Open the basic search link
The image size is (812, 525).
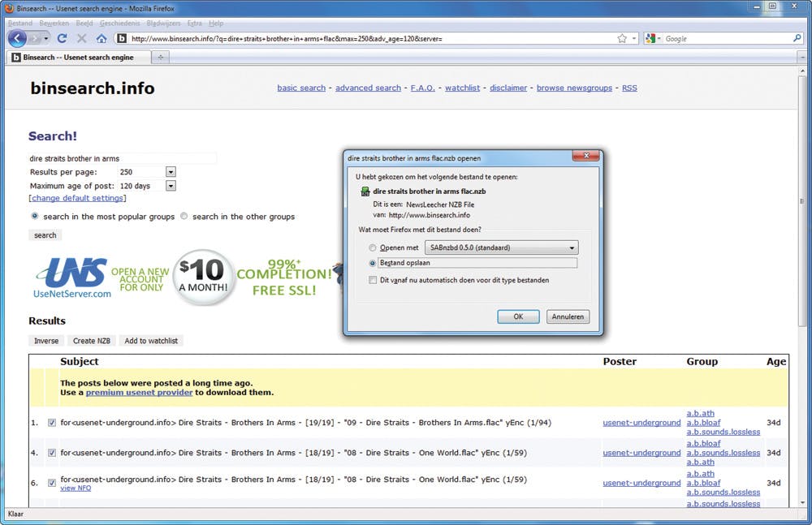tap(301, 88)
